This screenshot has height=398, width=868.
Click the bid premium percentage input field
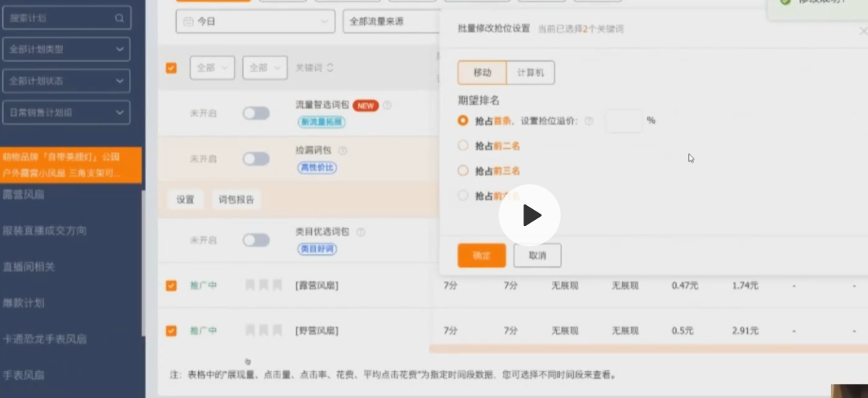623,121
